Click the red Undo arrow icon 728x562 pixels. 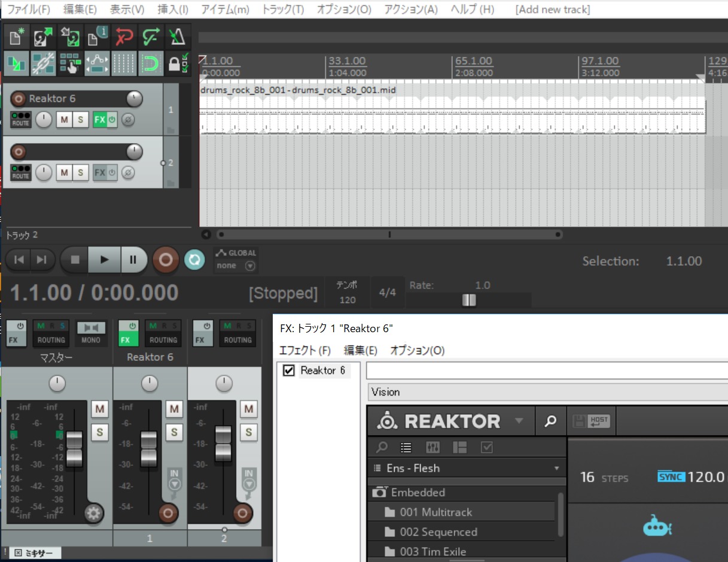click(124, 37)
